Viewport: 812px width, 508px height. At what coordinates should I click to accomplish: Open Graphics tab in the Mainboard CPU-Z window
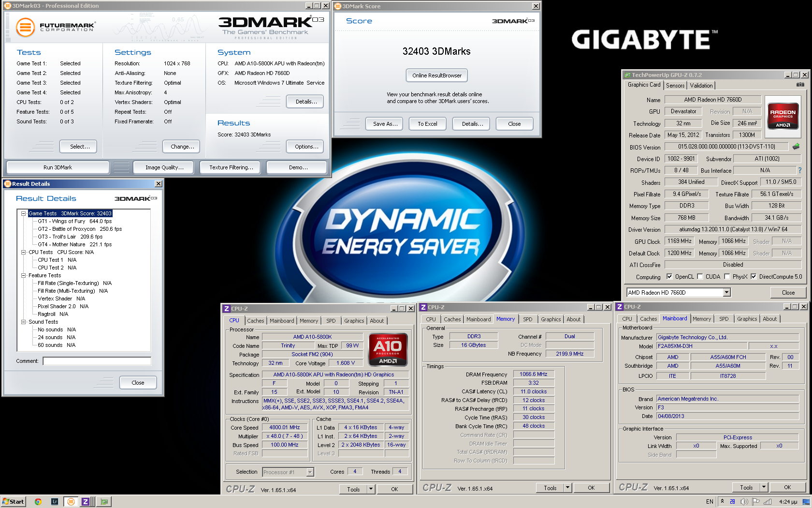tap(747, 319)
